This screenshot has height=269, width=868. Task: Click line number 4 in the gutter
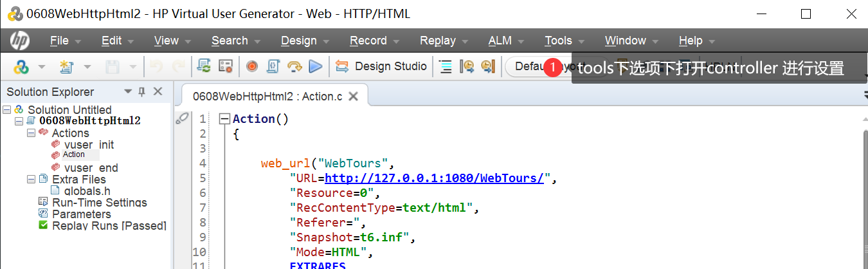(203, 163)
